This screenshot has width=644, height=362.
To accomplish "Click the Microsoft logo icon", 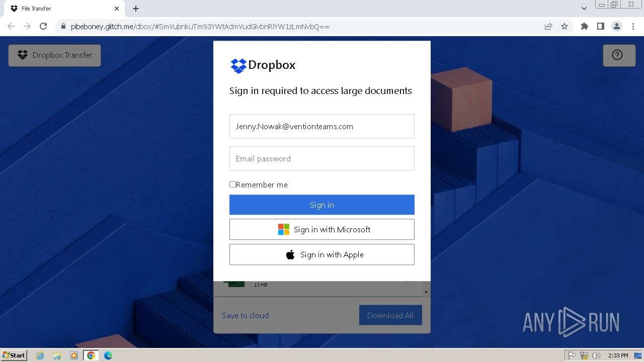I will click(x=284, y=229).
